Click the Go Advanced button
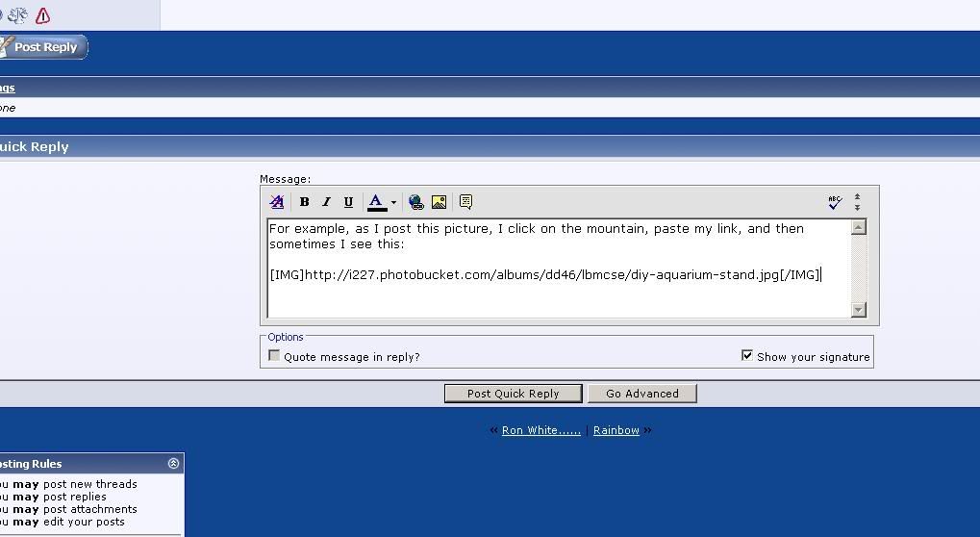980x537 pixels. coord(641,394)
